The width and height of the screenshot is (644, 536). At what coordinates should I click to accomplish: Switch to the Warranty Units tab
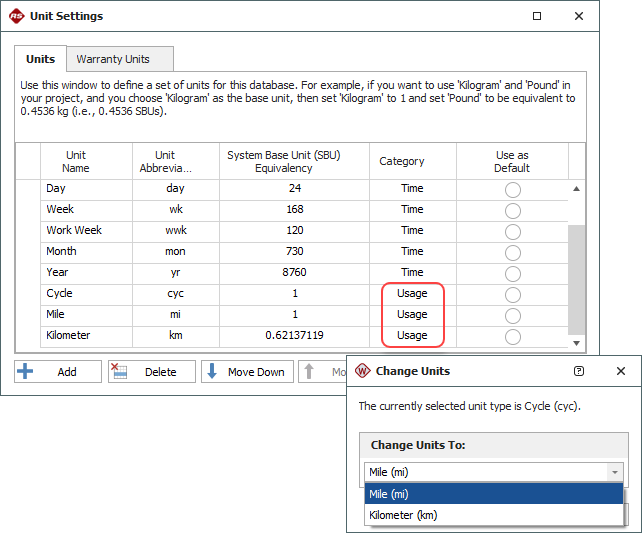[113, 59]
